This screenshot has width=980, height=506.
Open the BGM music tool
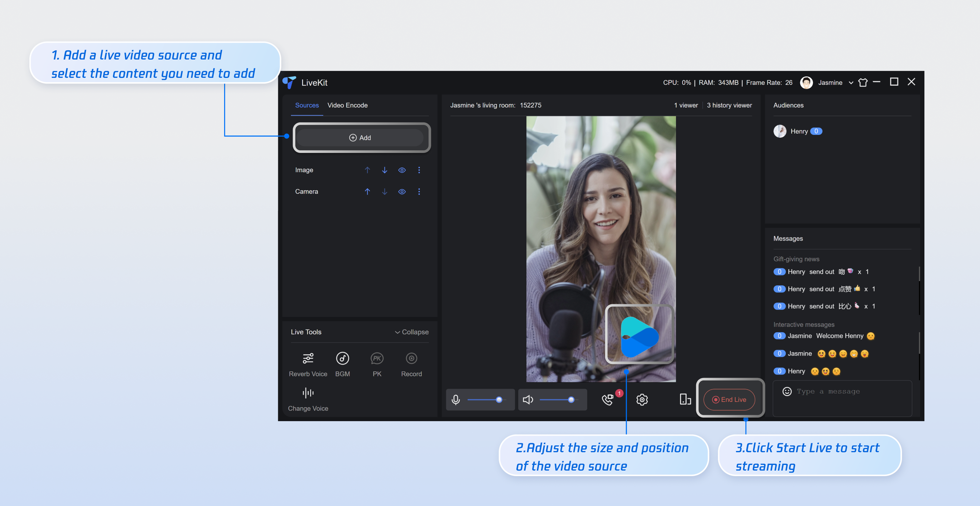(343, 359)
